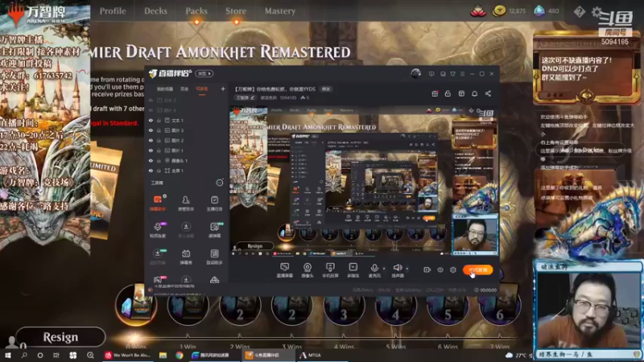Switch to the first scene tab
Image resolution: width=644 pixels, height=362 pixels.
coord(165,89)
